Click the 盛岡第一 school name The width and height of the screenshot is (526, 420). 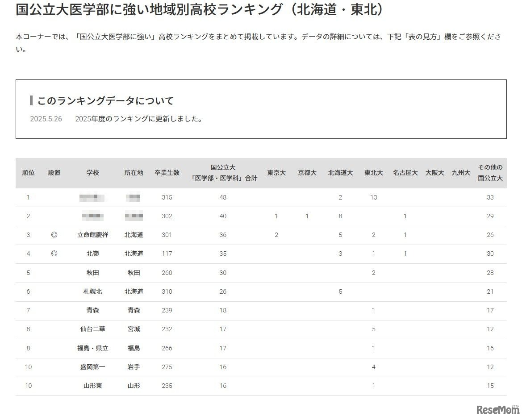coord(93,367)
